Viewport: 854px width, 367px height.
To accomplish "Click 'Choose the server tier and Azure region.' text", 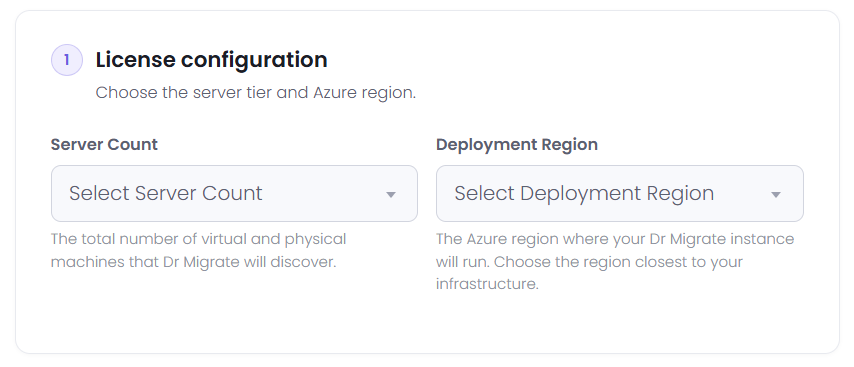I will [255, 93].
